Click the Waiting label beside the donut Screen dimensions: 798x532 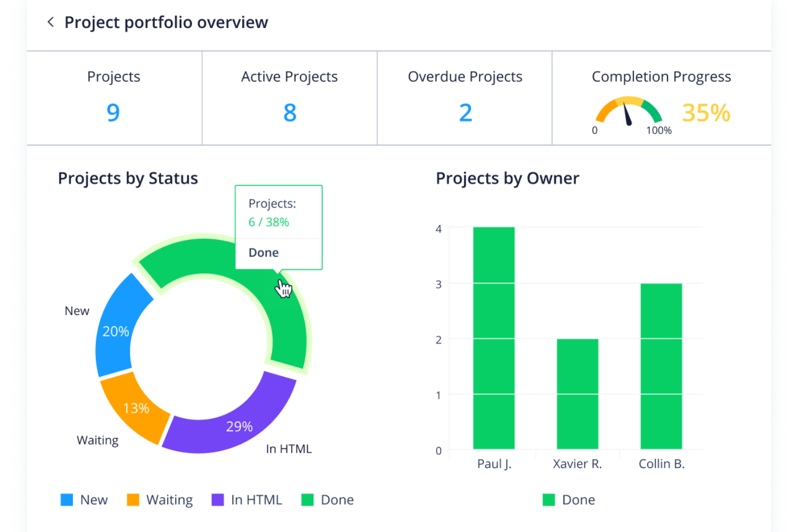tap(98, 440)
